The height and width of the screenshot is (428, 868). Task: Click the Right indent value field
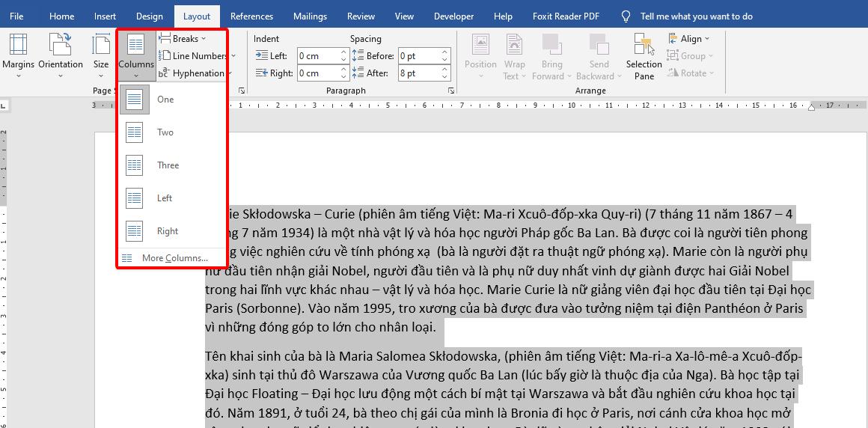(318, 73)
